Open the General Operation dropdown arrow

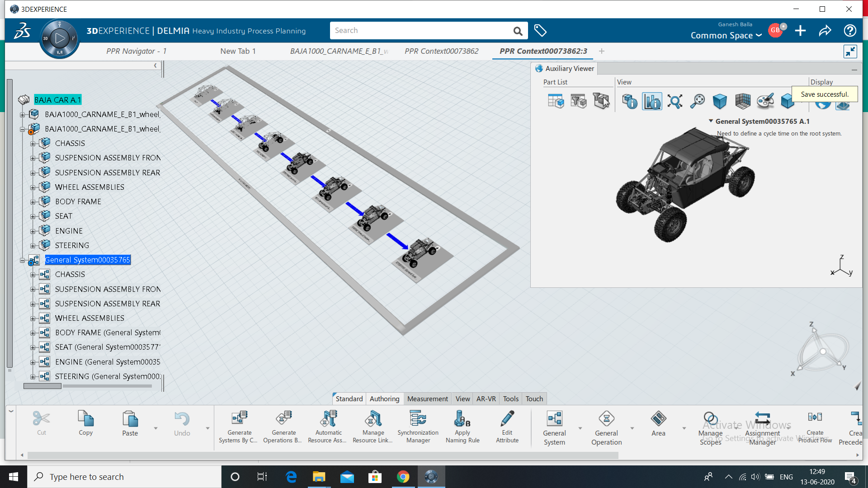[x=632, y=428]
